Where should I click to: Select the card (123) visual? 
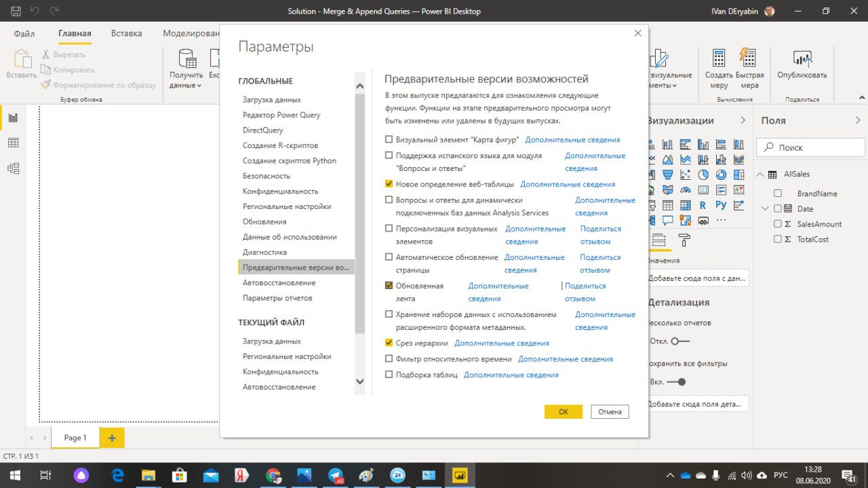click(x=703, y=190)
